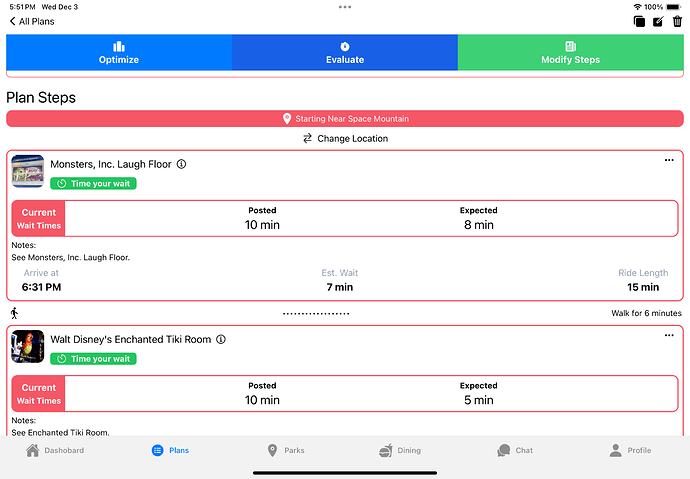Tap Tiki Room Expected 5 min value
This screenshot has height=479, width=690.
[x=479, y=400]
